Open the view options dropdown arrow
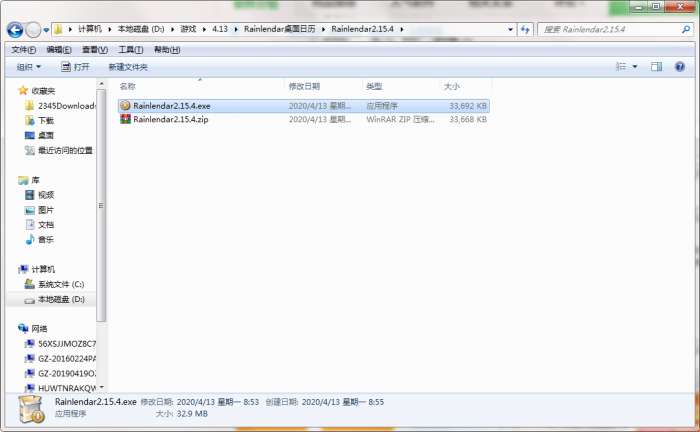Viewport: 700px width, 432px height. 635,67
